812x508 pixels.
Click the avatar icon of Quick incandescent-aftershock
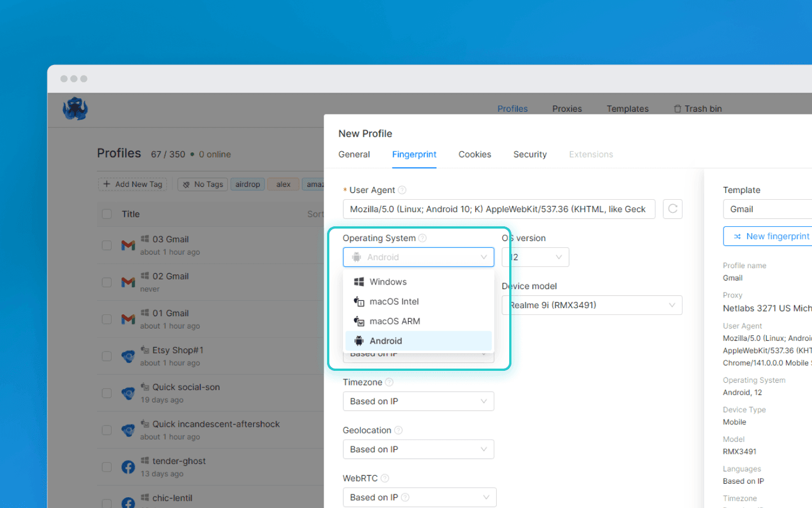click(x=128, y=430)
